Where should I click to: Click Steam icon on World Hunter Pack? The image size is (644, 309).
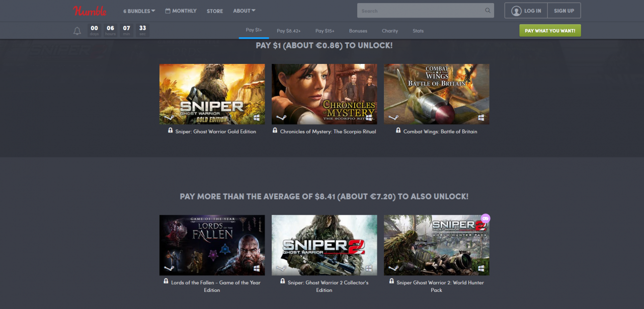[393, 269]
